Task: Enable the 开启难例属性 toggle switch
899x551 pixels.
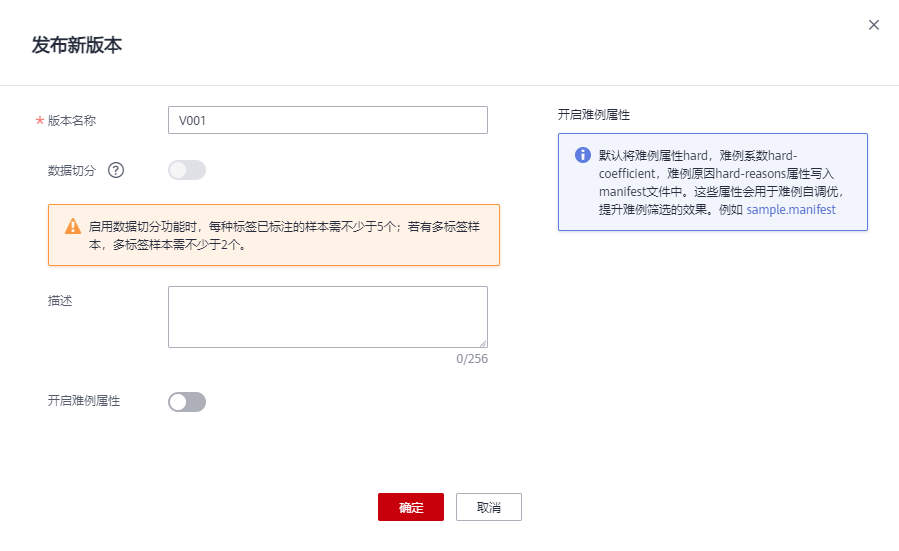Action: tap(187, 401)
